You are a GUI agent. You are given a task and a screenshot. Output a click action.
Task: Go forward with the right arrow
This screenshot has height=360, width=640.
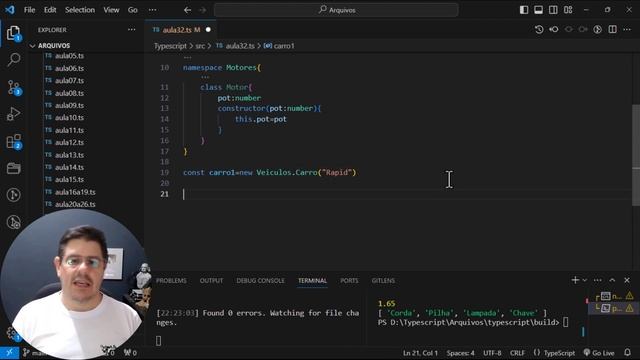(202, 10)
